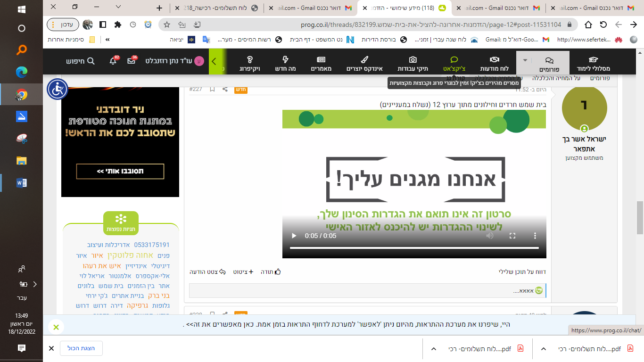
Task: Unmute the video using the speaker icon
Action: coord(490,236)
